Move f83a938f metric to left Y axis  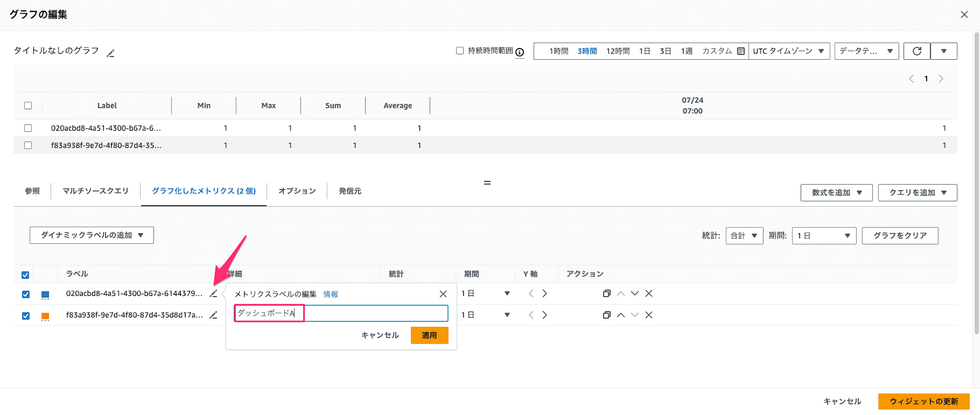(531, 315)
